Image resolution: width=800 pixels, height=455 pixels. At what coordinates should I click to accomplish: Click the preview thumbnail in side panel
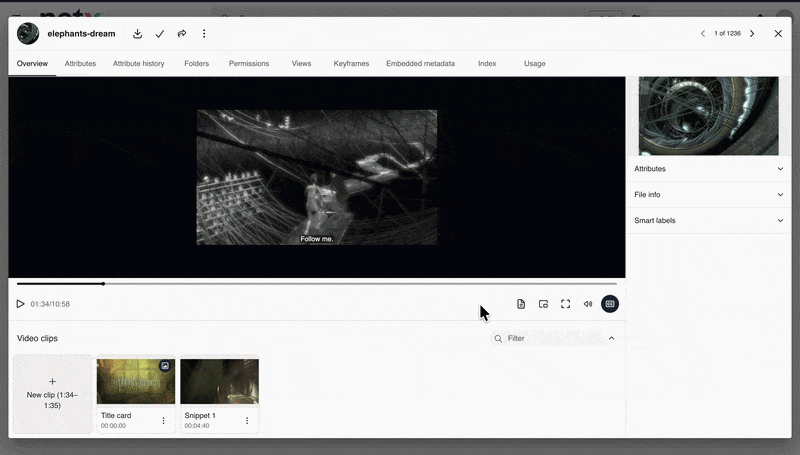709,116
